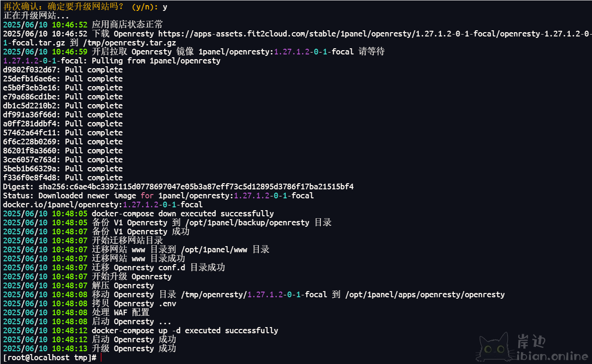Click the /opt/1panel/apps/openresty/openresty destination path
The image size is (592, 364).
425,294
